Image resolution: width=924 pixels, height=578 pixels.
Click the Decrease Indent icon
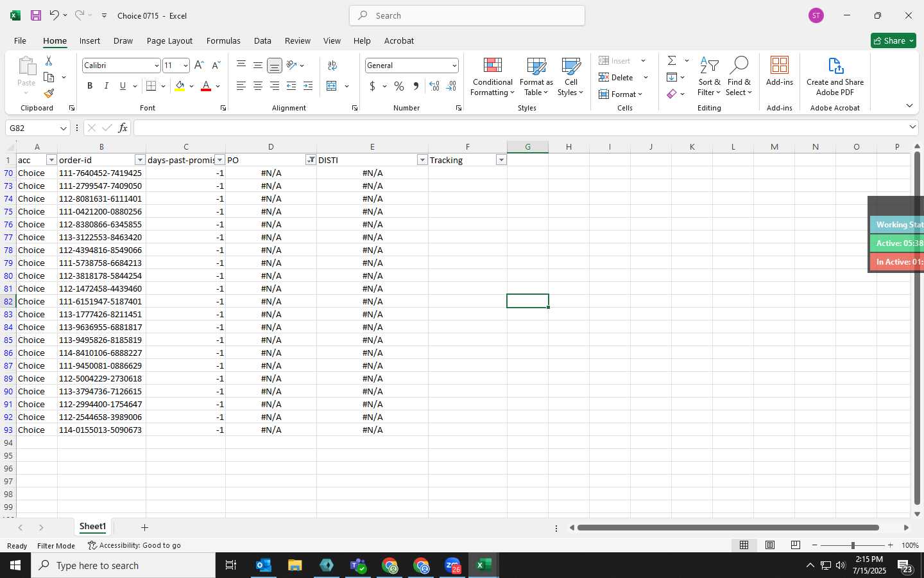click(291, 86)
